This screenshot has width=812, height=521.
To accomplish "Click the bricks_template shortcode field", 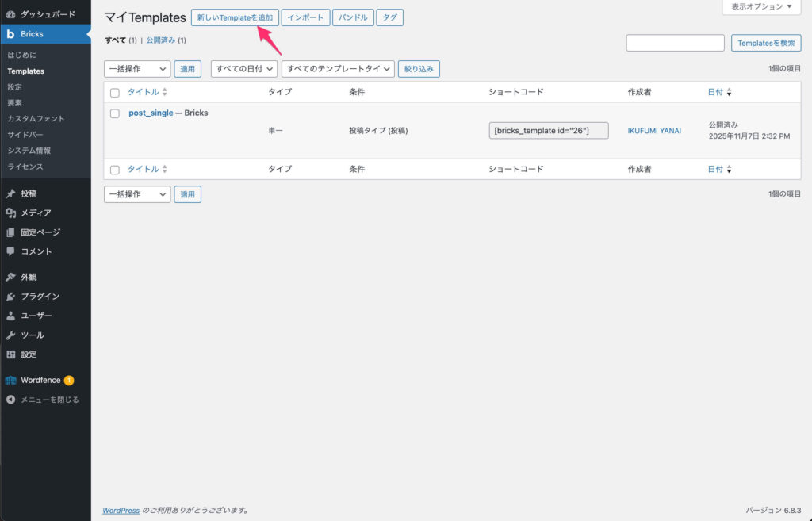I will coord(548,131).
